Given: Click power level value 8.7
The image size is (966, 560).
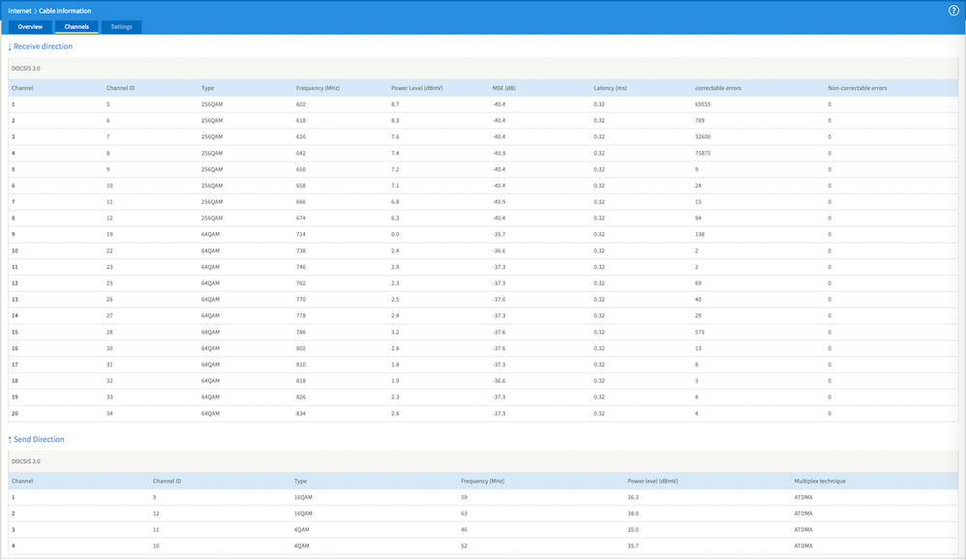Looking at the screenshot, I should pyautogui.click(x=395, y=104).
